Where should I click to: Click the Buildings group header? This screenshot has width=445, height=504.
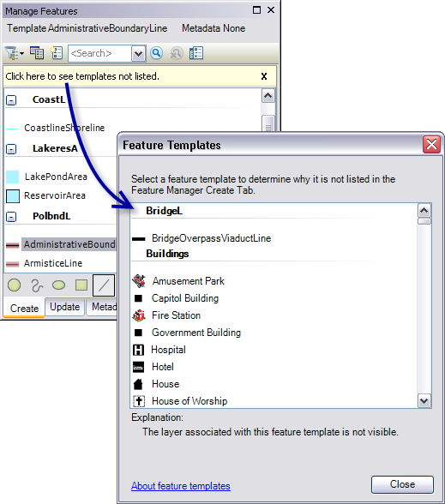(x=167, y=254)
